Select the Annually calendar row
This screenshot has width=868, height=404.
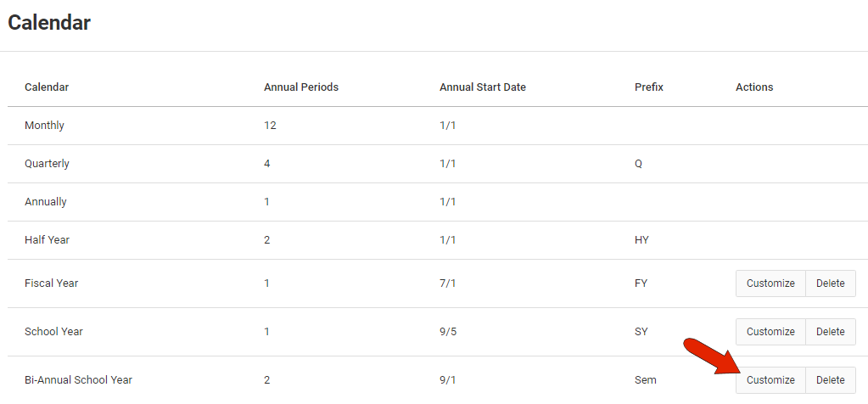coord(437,202)
